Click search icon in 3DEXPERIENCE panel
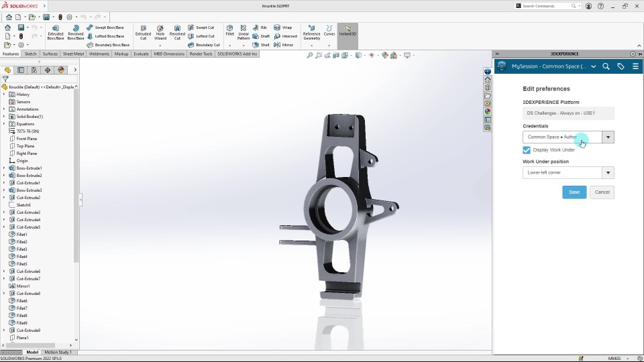This screenshot has height=362, width=644. point(606,66)
